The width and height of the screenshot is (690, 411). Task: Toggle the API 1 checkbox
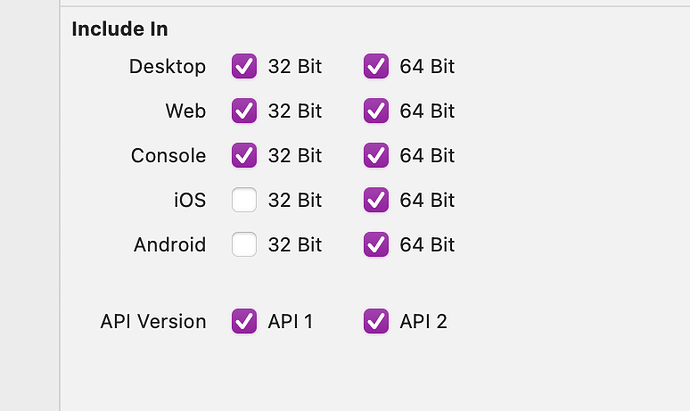(244, 321)
